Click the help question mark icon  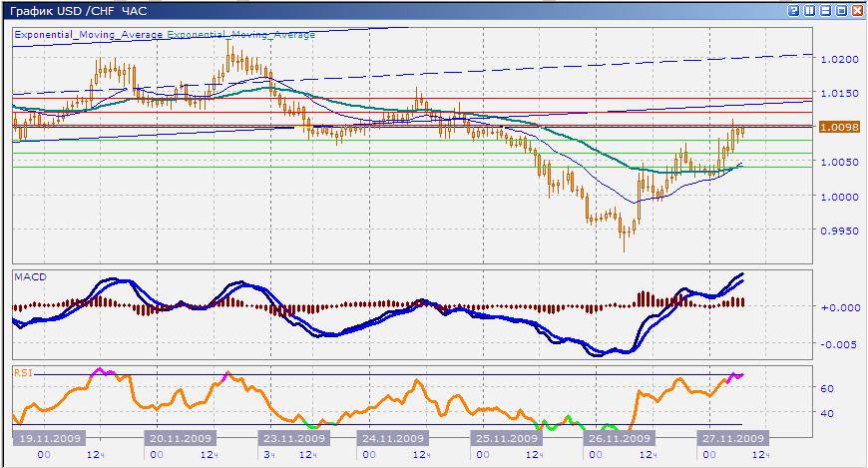click(x=793, y=10)
